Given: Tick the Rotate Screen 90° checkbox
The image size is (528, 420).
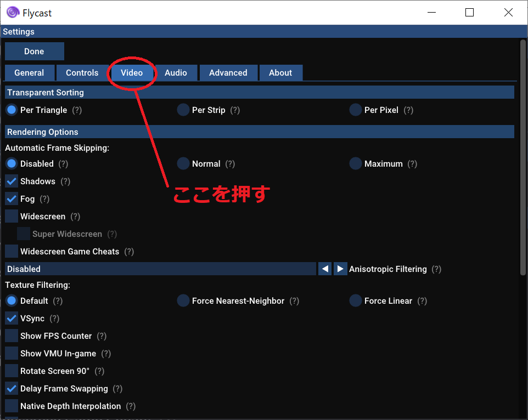Looking at the screenshot, I should (12, 371).
